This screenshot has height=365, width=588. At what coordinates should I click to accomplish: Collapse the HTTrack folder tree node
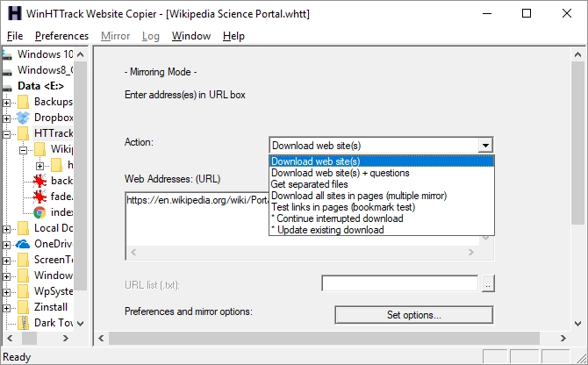click(x=7, y=133)
